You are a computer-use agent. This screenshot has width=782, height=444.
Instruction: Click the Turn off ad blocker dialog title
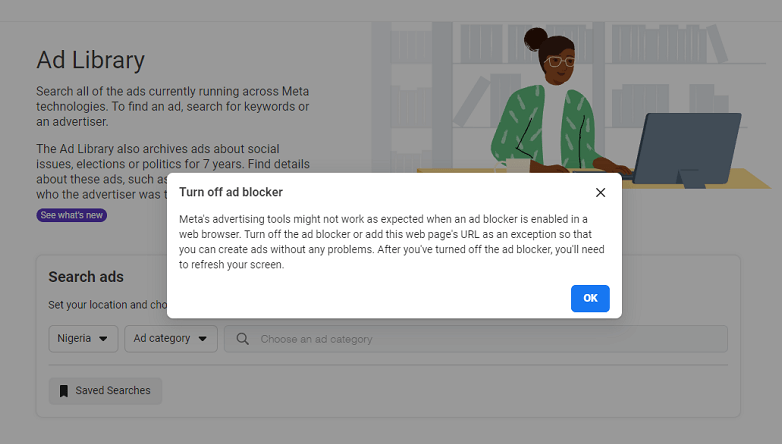coord(230,192)
